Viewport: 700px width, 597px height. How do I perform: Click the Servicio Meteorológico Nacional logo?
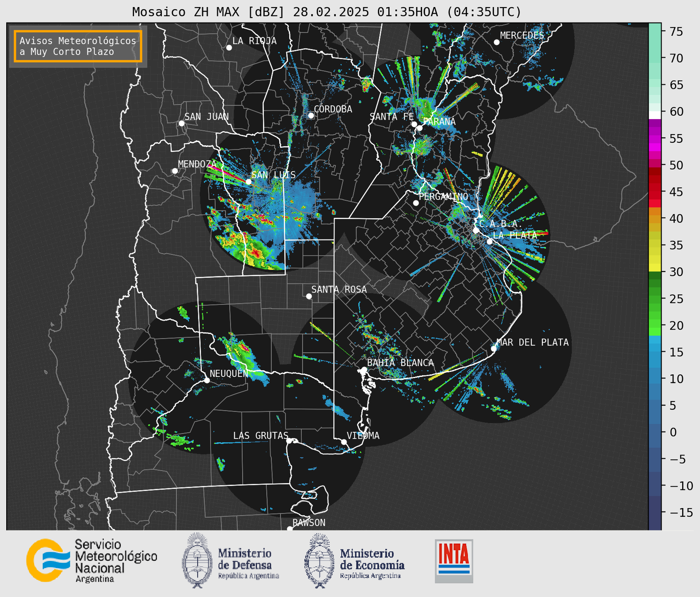point(92,560)
